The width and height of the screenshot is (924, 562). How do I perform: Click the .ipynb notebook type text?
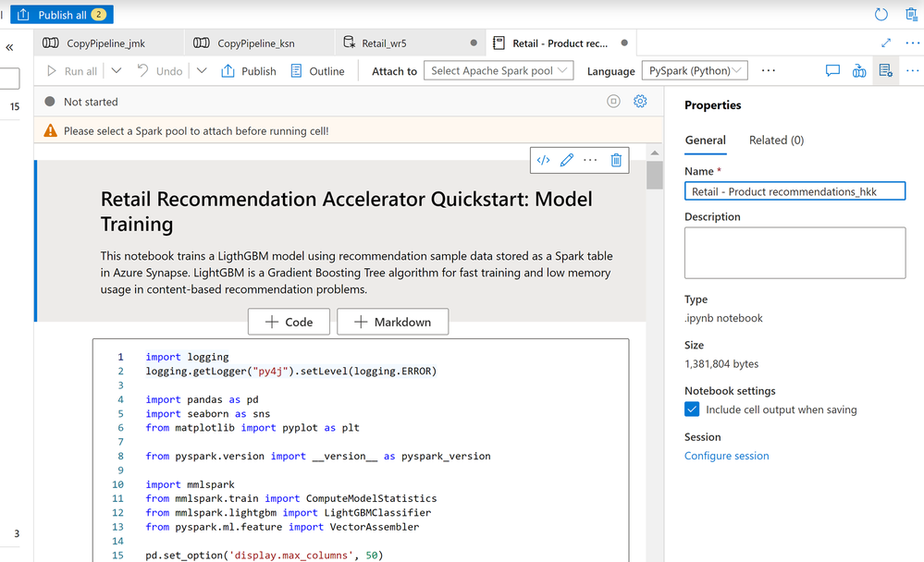(x=723, y=318)
